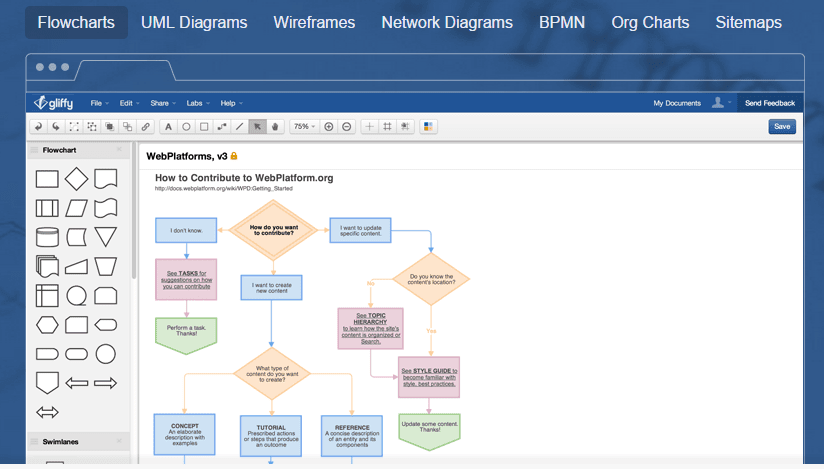Toggle snap to grid icon
Viewport: 824px width, 469px height.
click(x=405, y=127)
